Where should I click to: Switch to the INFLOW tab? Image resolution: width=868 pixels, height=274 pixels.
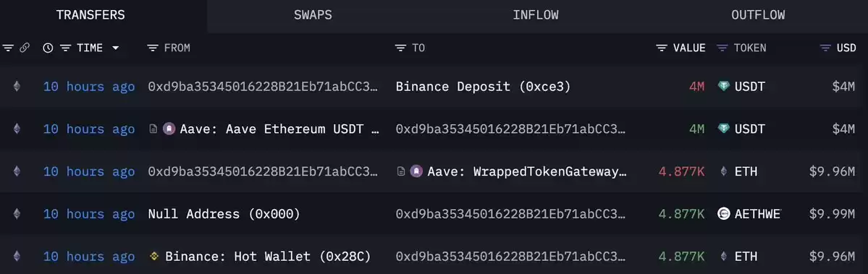point(535,15)
